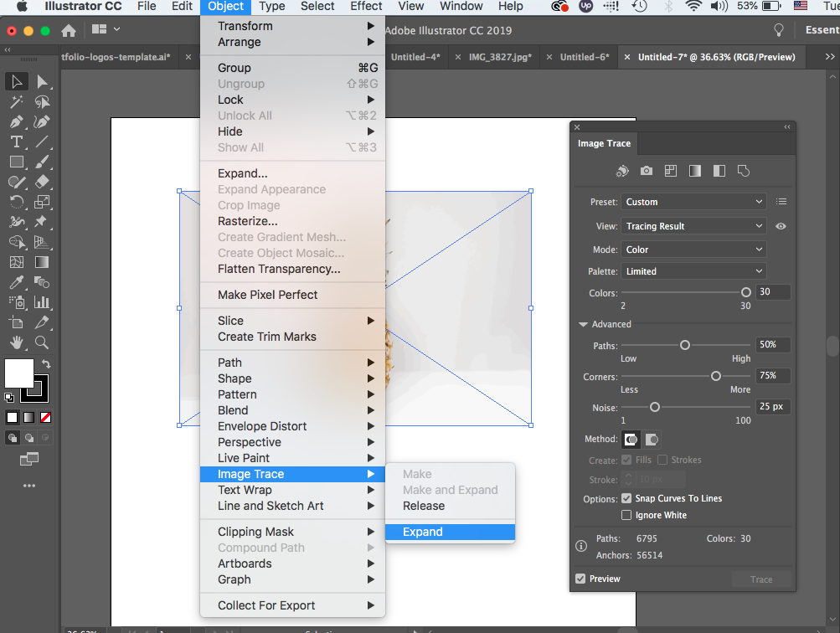Select the Paintbrush tool
840x633 pixels.
42,162
